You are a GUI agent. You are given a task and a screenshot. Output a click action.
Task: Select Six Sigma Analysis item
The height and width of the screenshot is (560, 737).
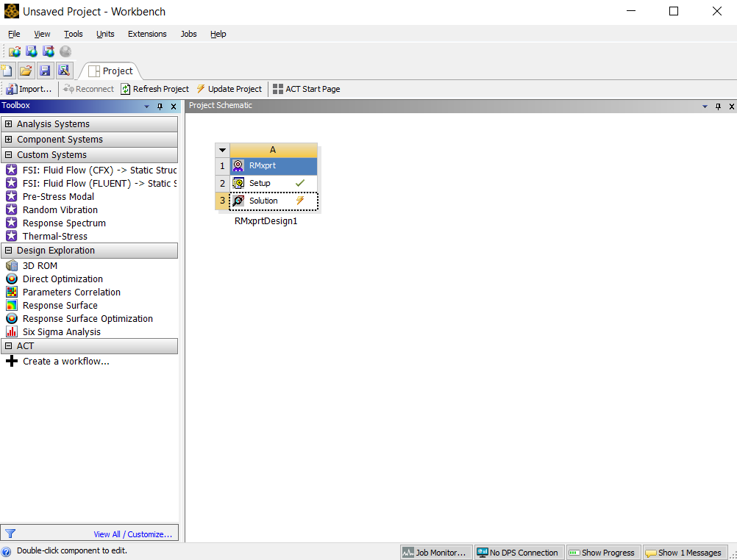tap(54, 331)
